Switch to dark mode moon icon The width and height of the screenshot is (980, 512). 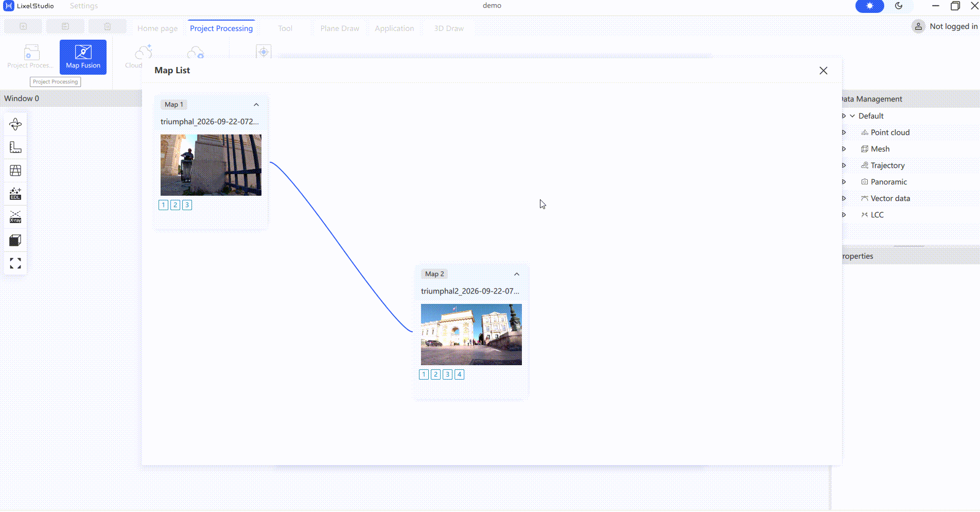899,6
